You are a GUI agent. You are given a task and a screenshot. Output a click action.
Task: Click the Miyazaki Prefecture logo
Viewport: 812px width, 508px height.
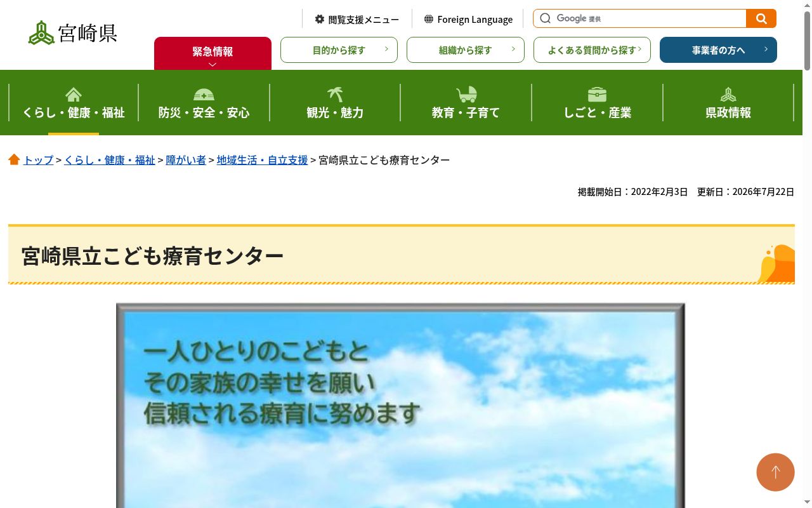73,32
